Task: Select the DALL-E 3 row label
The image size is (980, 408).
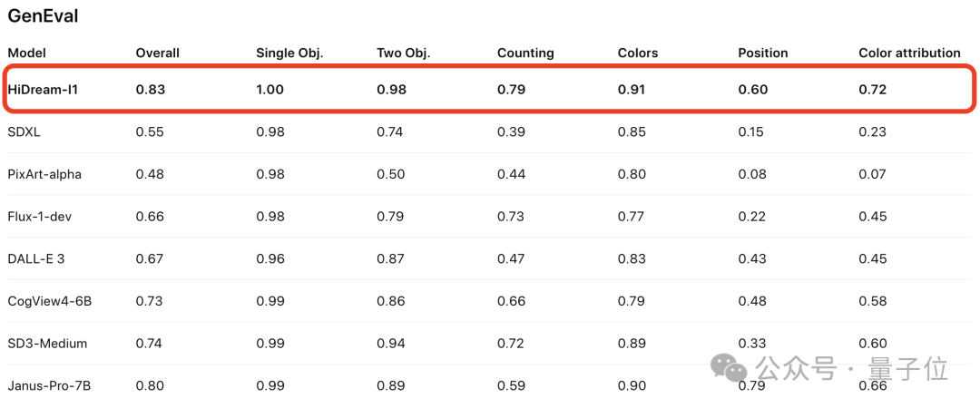Action: [x=36, y=258]
